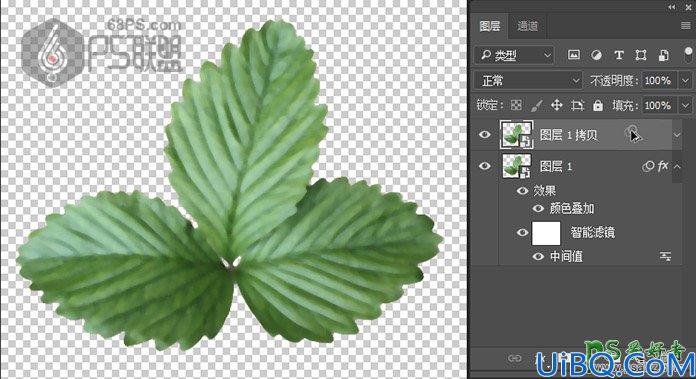Filter layers by type (T) icon
696x379 pixels.
click(x=619, y=55)
